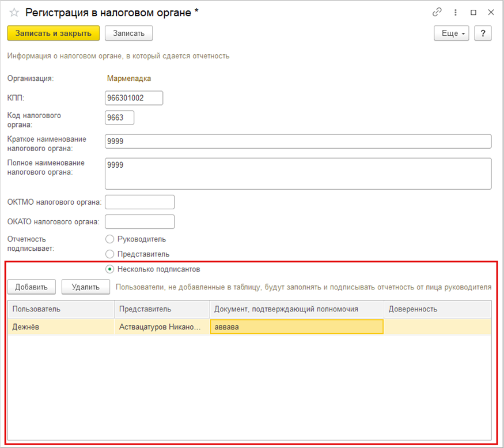Viewport: 504px width, 448px height.
Task: Click the "Документ, подтверждающий полномочия" header
Action: click(x=297, y=309)
